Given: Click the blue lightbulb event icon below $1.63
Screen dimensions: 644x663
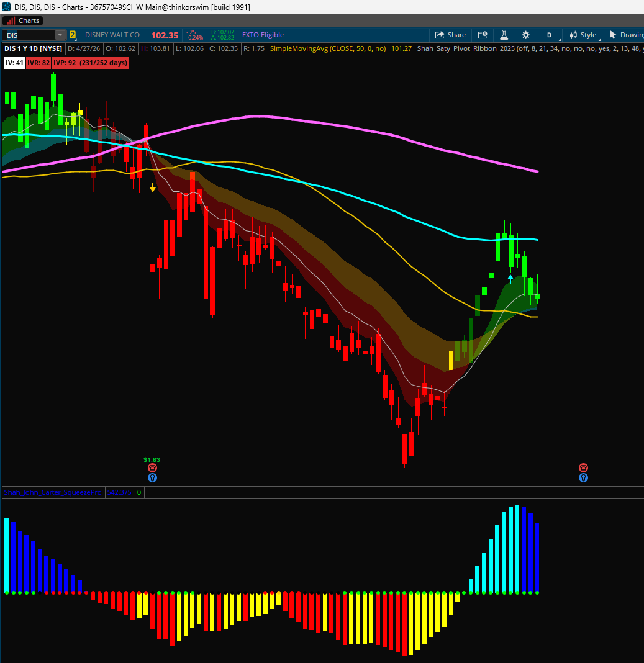Looking at the screenshot, I should pos(152,478).
